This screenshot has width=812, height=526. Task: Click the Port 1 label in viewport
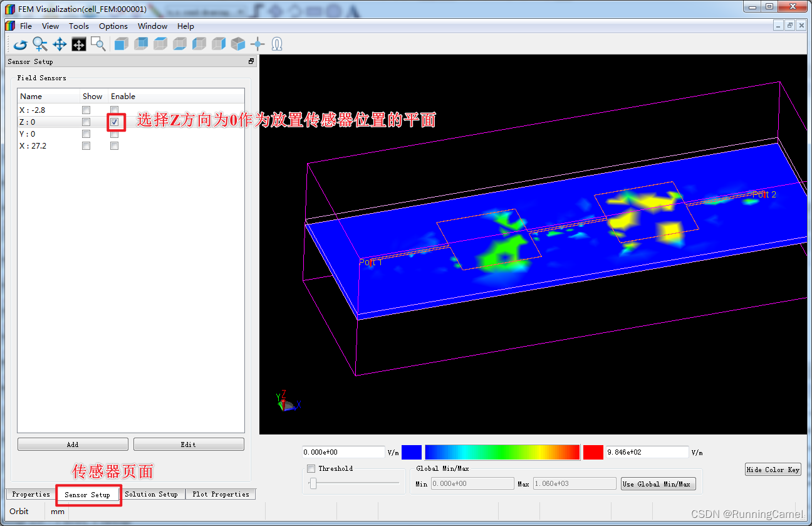click(370, 262)
